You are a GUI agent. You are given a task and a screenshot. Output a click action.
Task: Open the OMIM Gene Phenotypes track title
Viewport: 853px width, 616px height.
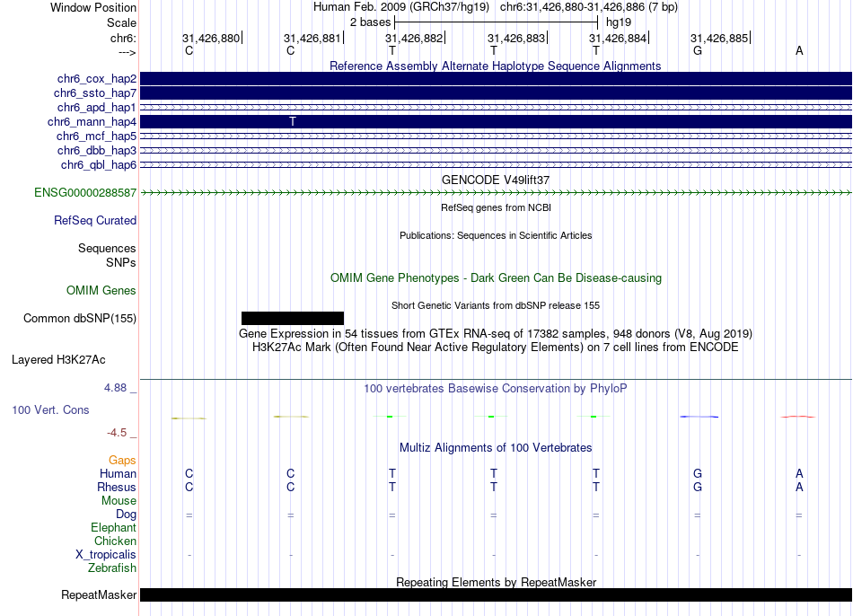pos(496,277)
